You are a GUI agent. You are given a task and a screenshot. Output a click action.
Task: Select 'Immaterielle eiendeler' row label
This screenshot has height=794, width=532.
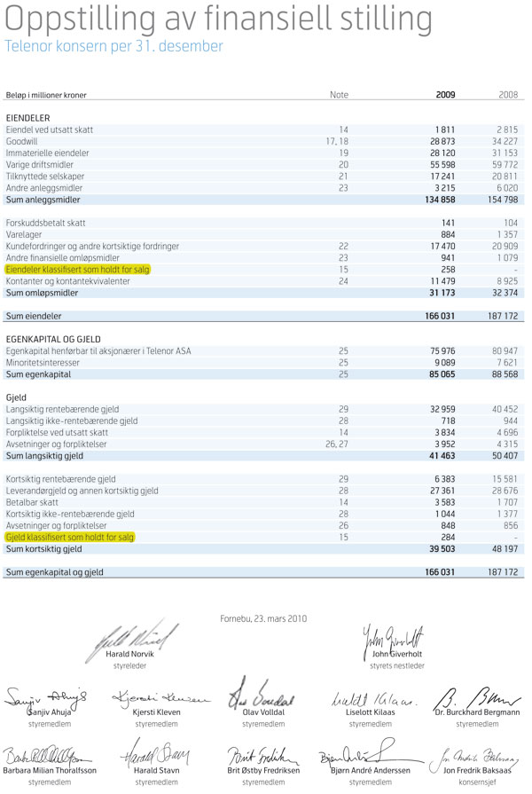coord(47,153)
